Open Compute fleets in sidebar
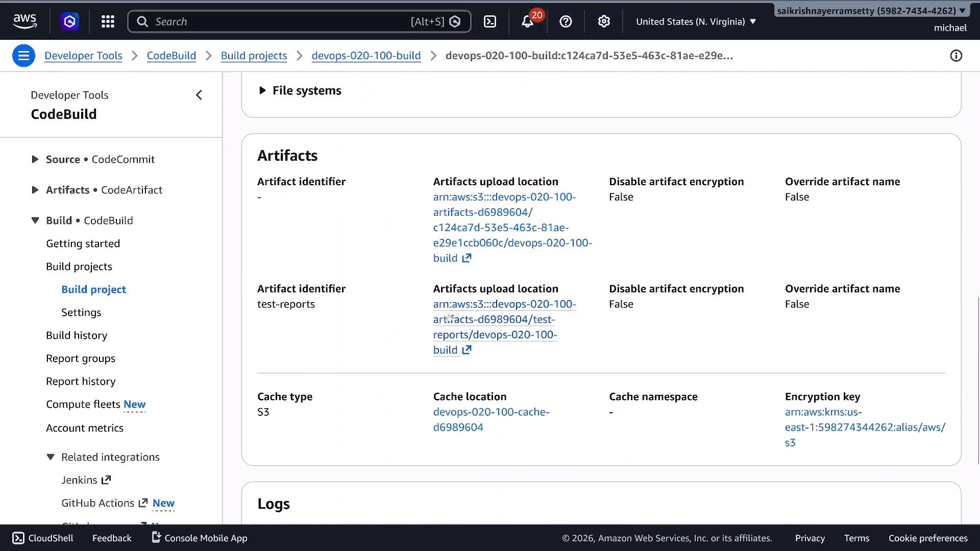 tap(83, 404)
